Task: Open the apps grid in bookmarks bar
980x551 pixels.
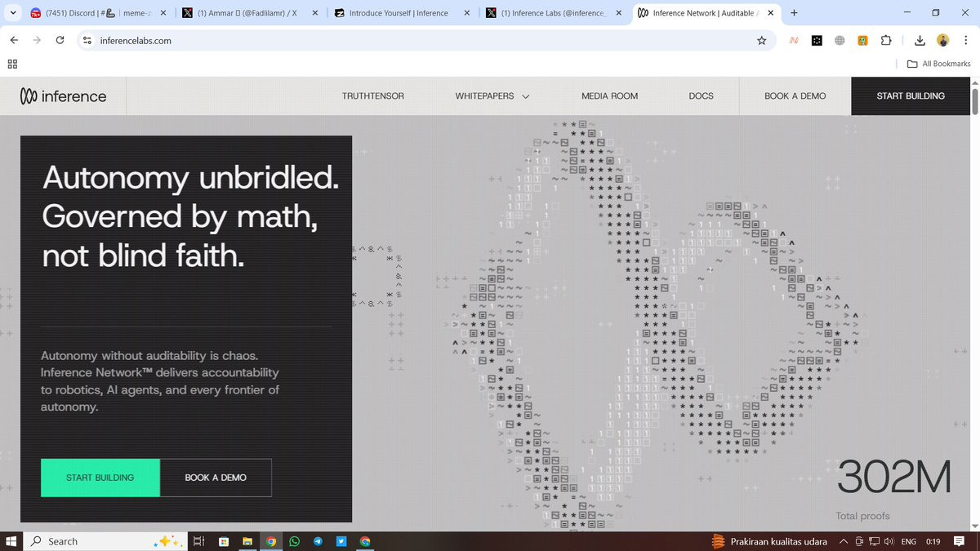Action: (12, 64)
